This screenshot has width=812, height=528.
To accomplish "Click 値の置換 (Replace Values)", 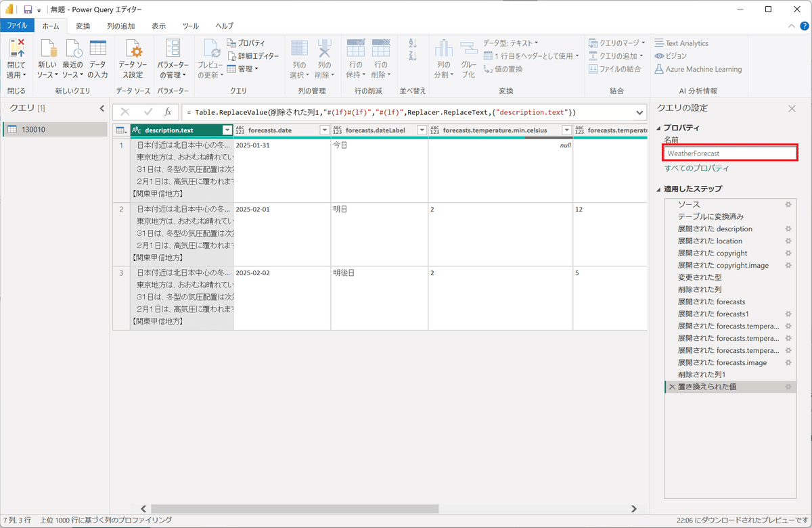I will (x=503, y=69).
